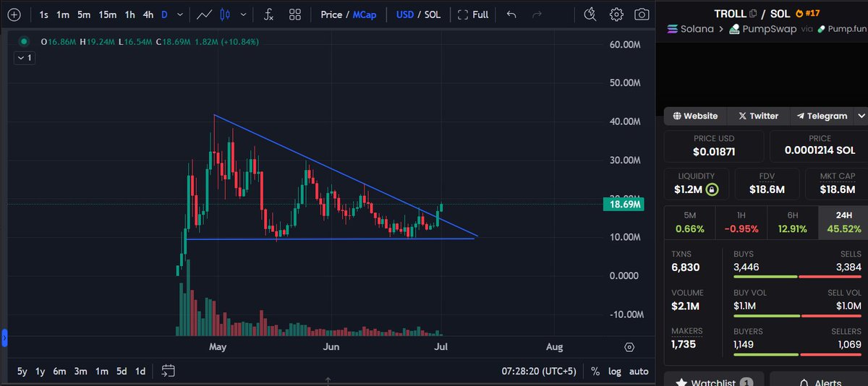Select the 24H stats period tab

pos(843,223)
